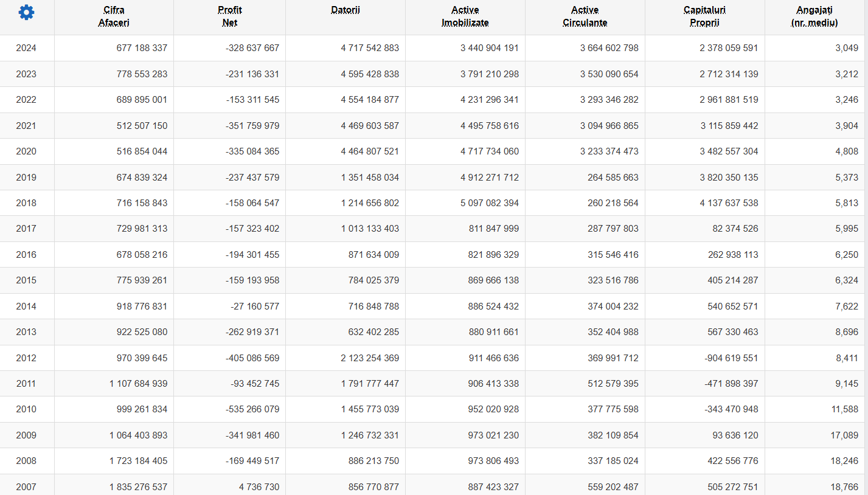Click debts value 2 123 254 369
This screenshot has width=868, height=495.
coord(370,358)
